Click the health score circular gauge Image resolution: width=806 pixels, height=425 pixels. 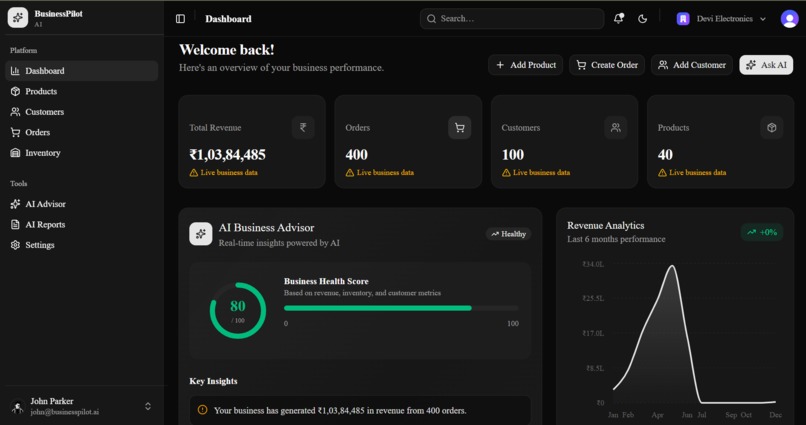tap(237, 310)
